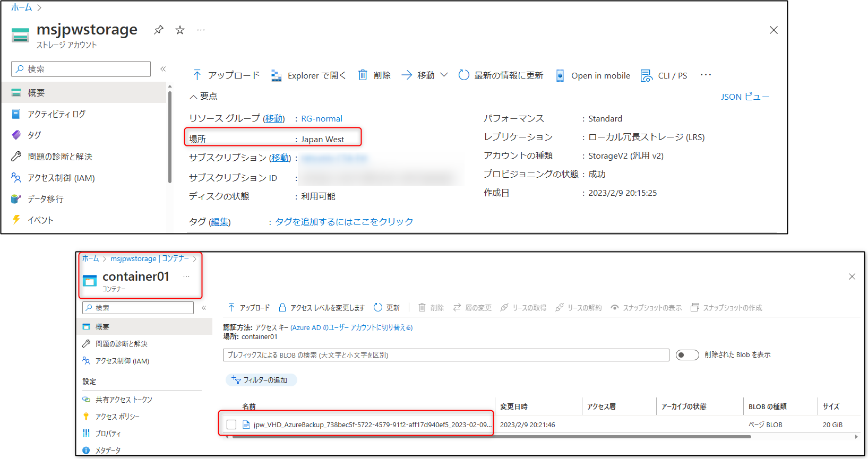Click the ホーム breadcrumb in the top window

pyautogui.click(x=22, y=7)
